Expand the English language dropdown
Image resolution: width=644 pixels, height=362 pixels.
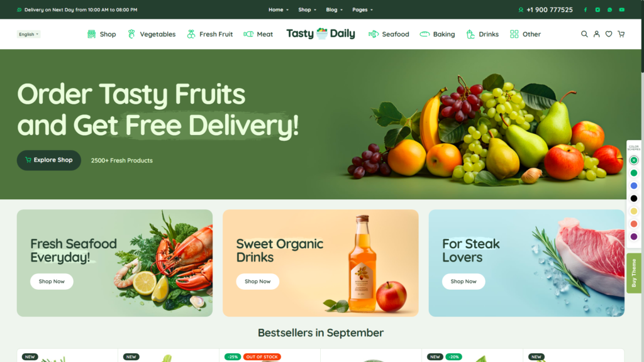coord(28,35)
